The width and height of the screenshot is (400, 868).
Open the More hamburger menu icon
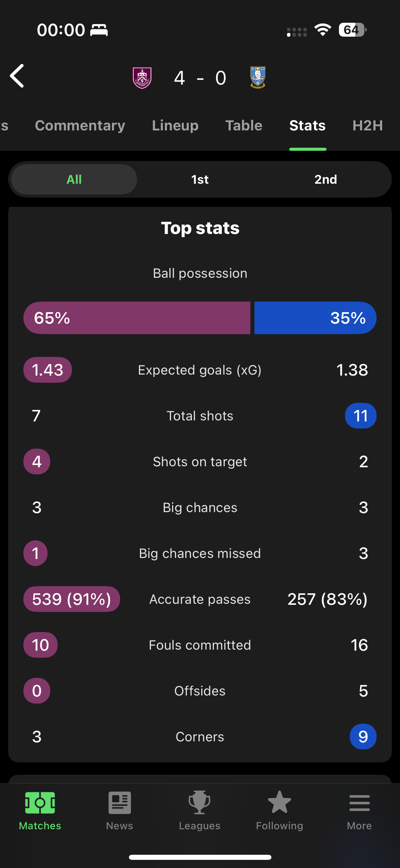click(360, 803)
